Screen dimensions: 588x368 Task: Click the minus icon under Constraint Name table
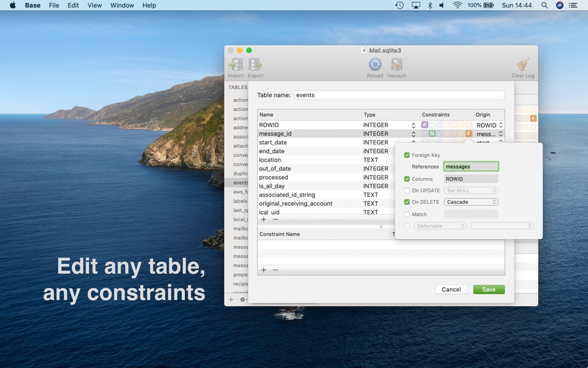click(x=275, y=270)
